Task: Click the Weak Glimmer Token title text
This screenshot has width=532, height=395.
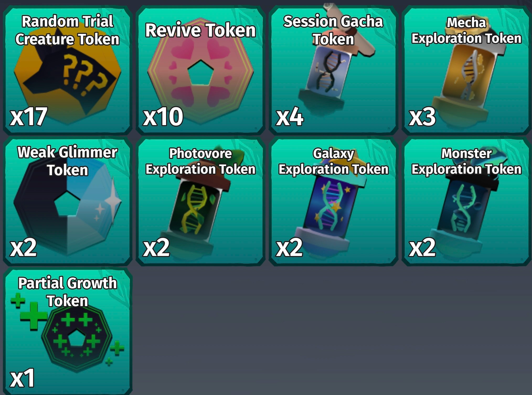Action: point(67,161)
